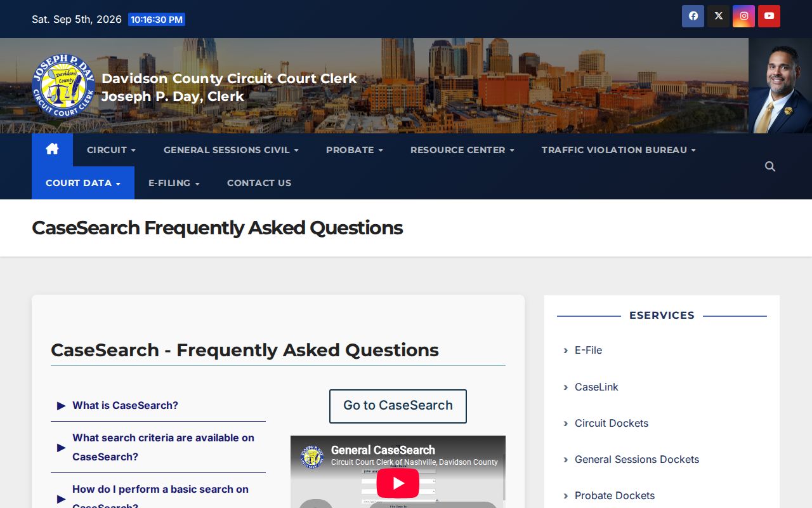Open the Court Data dropdown

(x=83, y=183)
